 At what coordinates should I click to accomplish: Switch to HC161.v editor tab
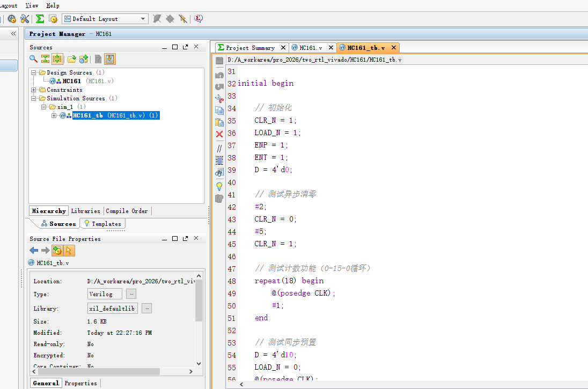click(x=311, y=48)
